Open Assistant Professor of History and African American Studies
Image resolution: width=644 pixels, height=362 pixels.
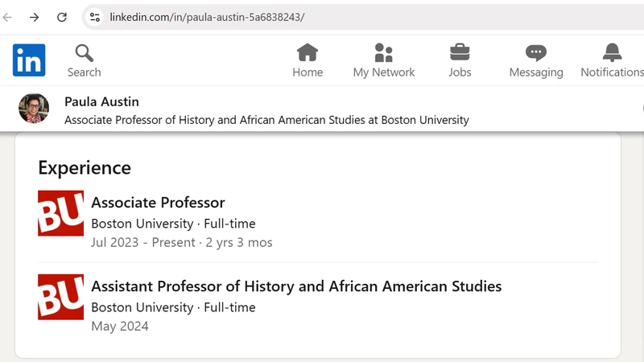[x=296, y=286]
